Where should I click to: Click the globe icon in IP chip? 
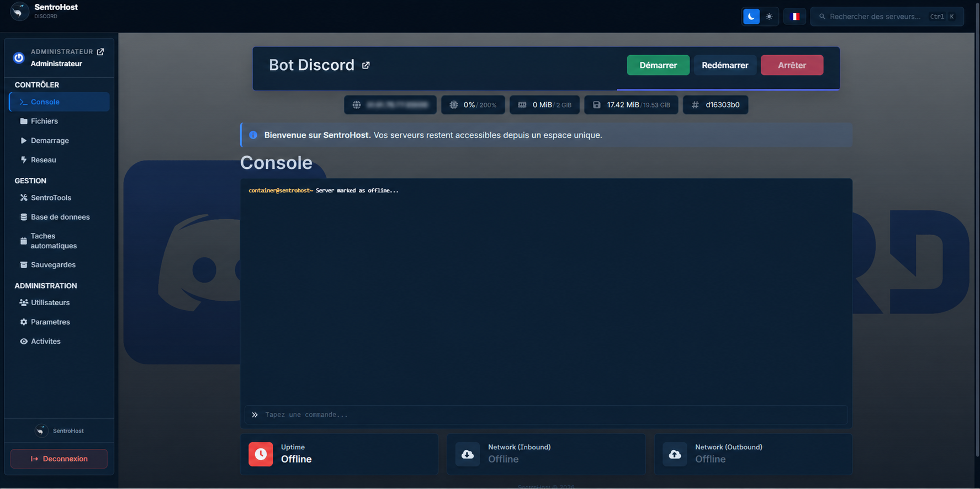click(x=357, y=105)
